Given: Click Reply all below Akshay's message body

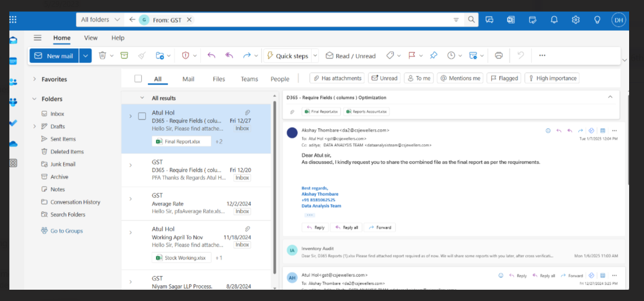Looking at the screenshot, I should (x=346, y=227).
